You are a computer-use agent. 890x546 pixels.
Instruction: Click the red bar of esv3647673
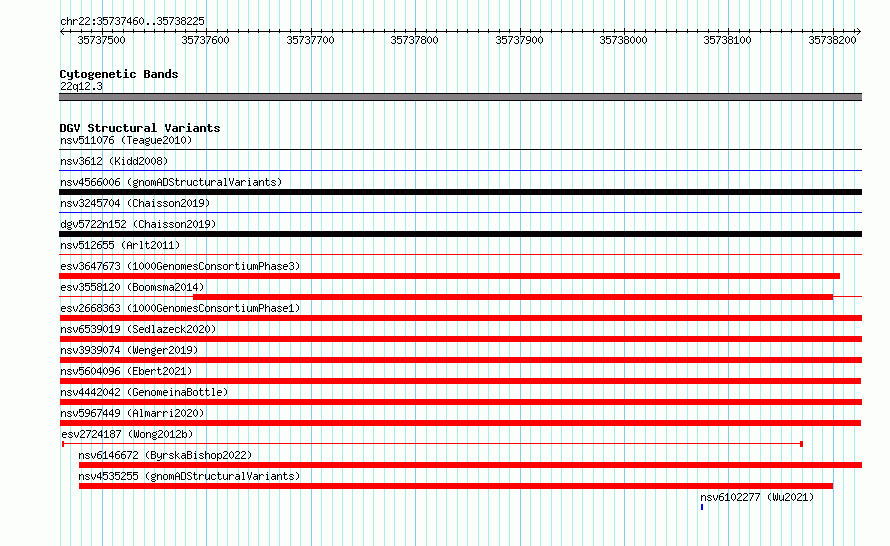(450, 276)
